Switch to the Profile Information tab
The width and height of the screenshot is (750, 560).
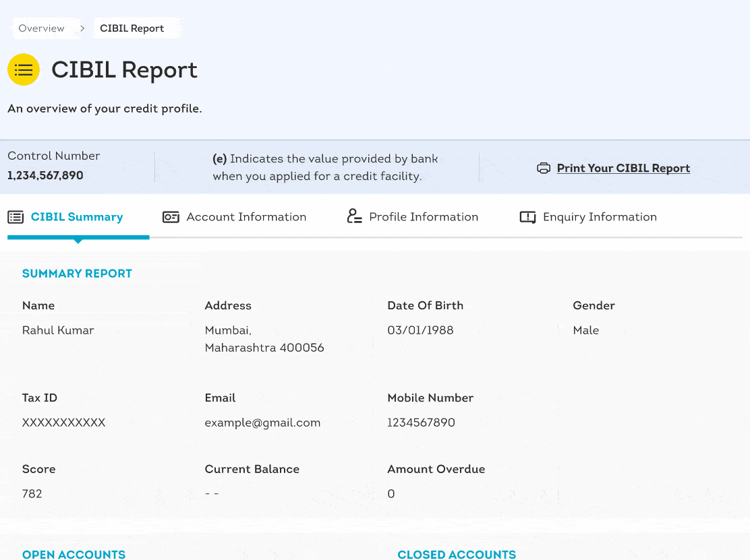(x=412, y=218)
